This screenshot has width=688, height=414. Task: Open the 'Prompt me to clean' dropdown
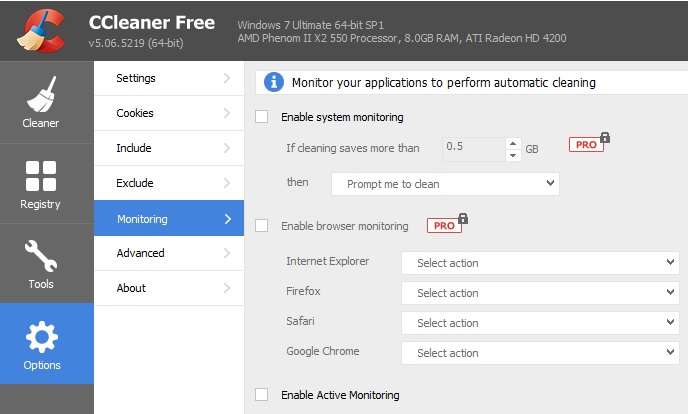coord(445,184)
